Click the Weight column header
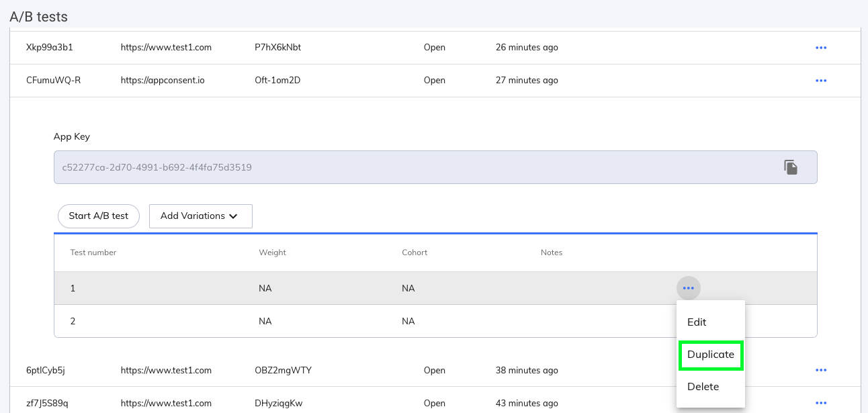 272,253
